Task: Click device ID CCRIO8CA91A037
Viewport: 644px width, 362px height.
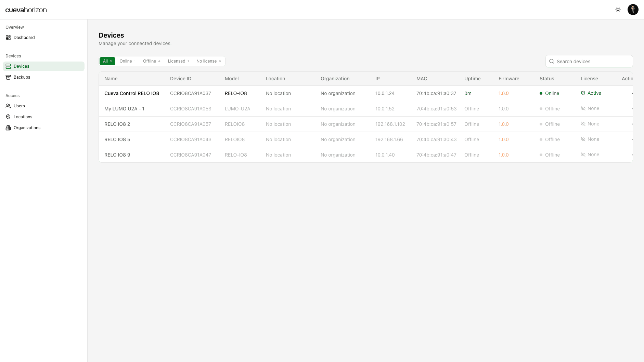Action: pyautogui.click(x=191, y=93)
